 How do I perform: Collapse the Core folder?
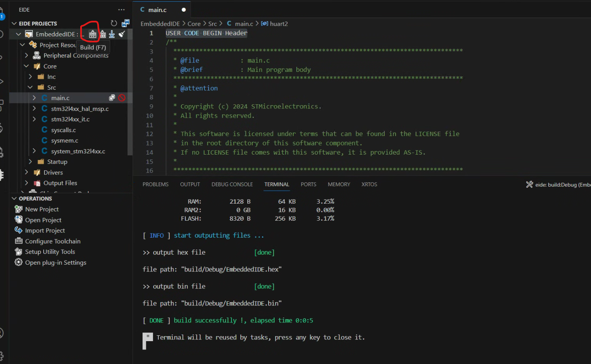tap(27, 66)
